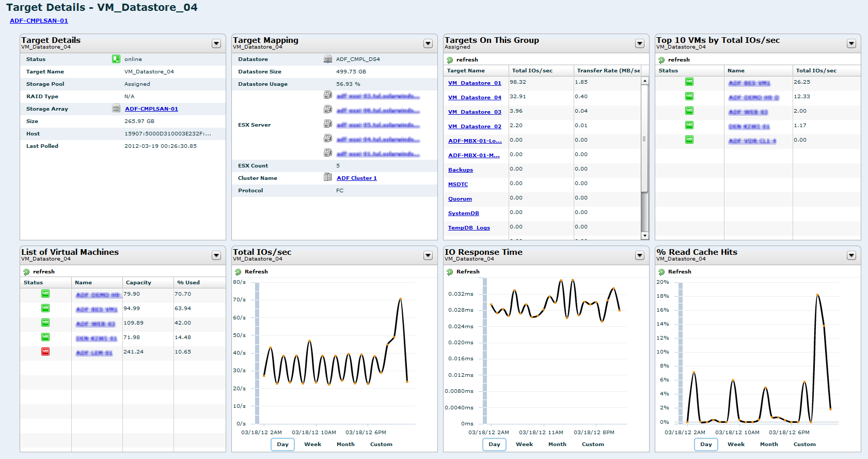Image resolution: width=868 pixels, height=459 pixels.
Task: Click VM status icon for 26.25 IOs/sec row
Action: 689,82
